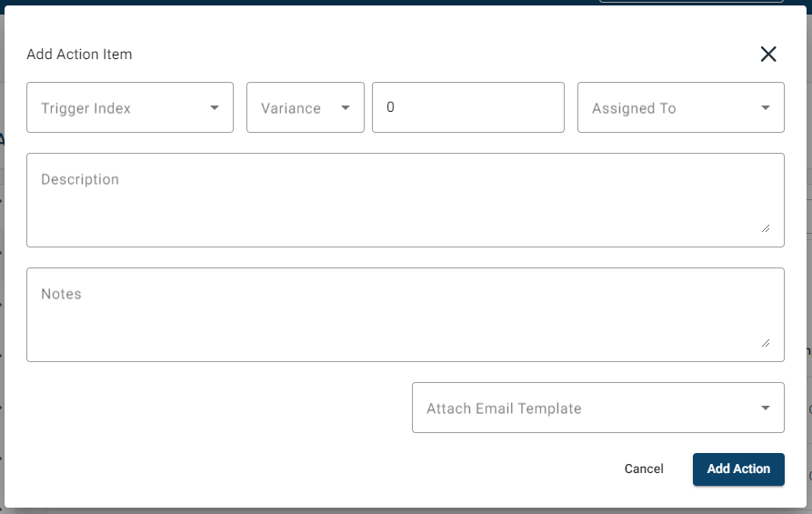This screenshot has width=812, height=514.
Task: Expand the Trigger Index dropdown arrow
Action: click(215, 108)
